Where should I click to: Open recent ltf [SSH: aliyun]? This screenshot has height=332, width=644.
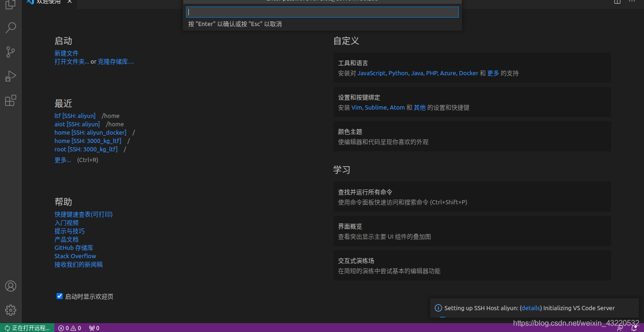(x=75, y=116)
